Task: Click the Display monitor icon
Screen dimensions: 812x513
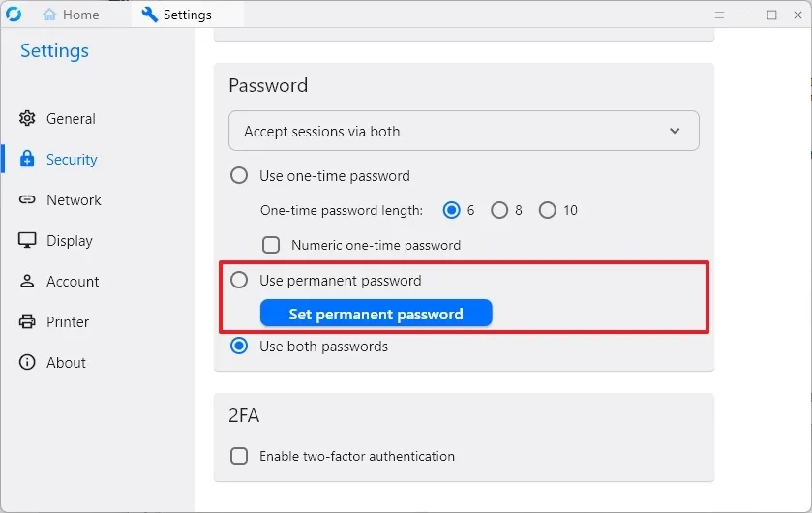Action: [27, 241]
